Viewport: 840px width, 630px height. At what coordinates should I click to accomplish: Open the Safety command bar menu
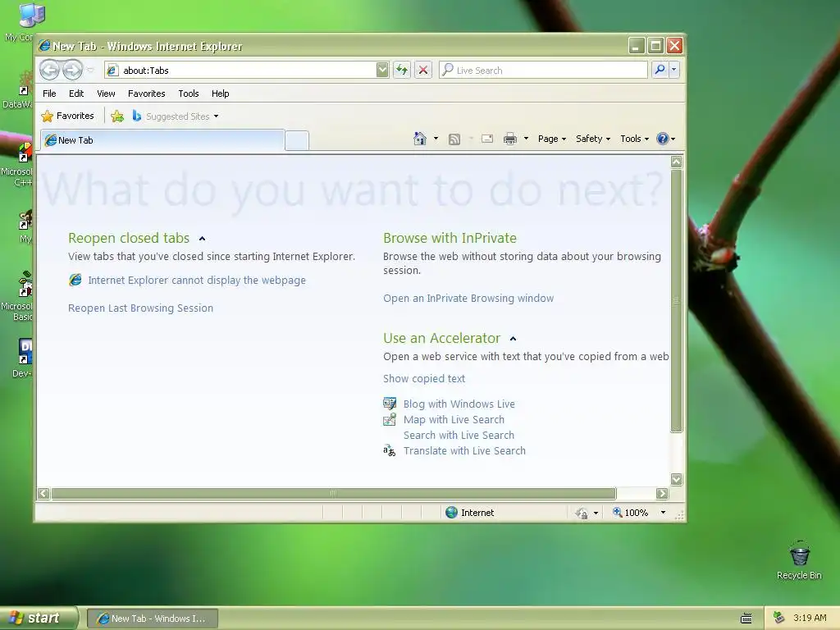click(593, 139)
